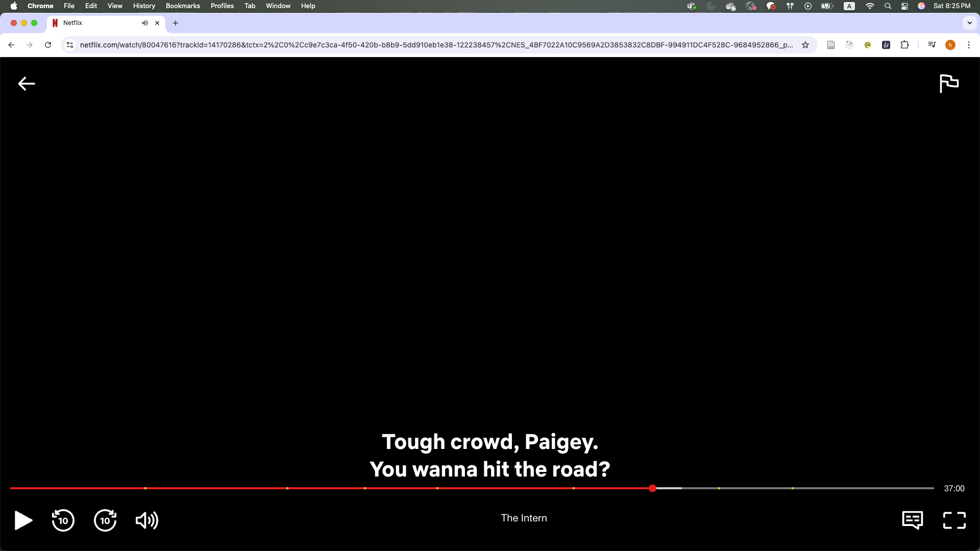Rewind video 10 seconds
The height and width of the screenshot is (551, 980).
63,520
